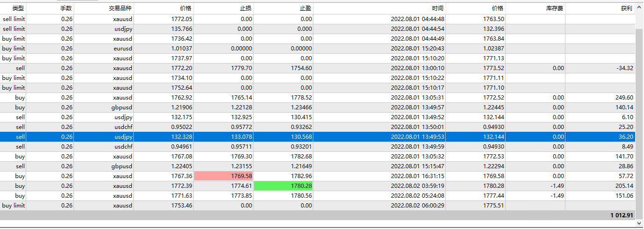Click the price cell 135.766
The height and width of the screenshot is (229, 644).
pyautogui.click(x=182, y=29)
